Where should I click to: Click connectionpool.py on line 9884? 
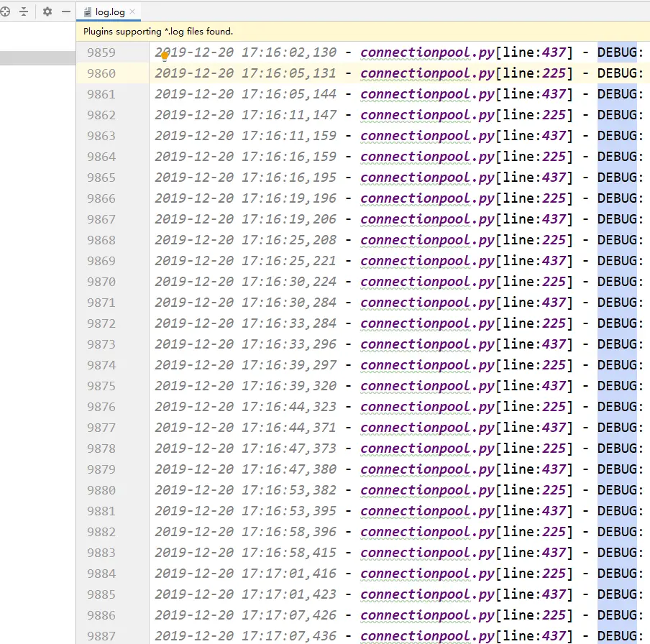click(x=427, y=574)
